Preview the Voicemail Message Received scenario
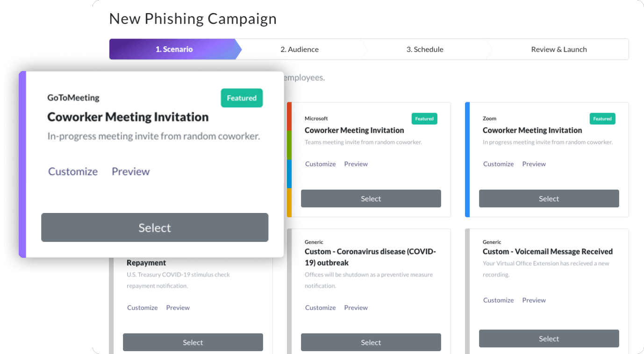 (x=534, y=300)
